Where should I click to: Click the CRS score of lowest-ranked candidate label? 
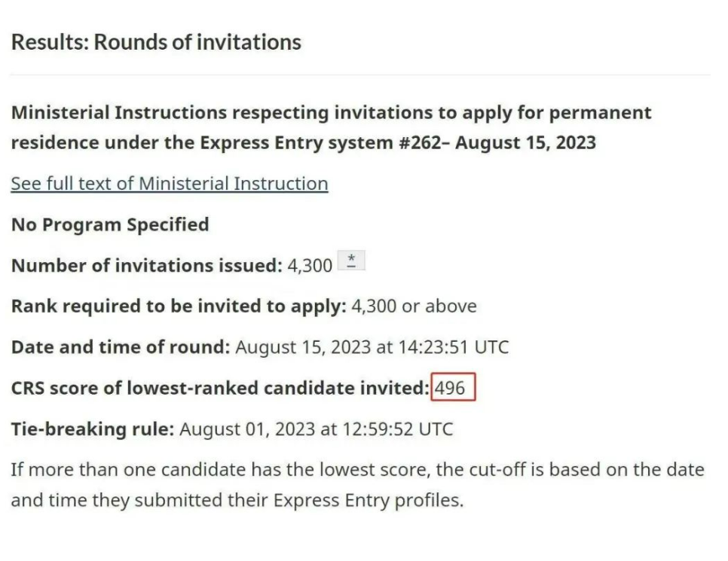tap(220, 389)
